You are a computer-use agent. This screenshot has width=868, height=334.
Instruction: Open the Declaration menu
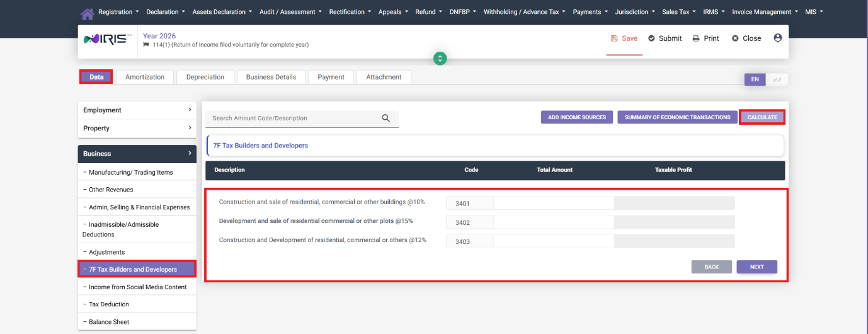[166, 12]
